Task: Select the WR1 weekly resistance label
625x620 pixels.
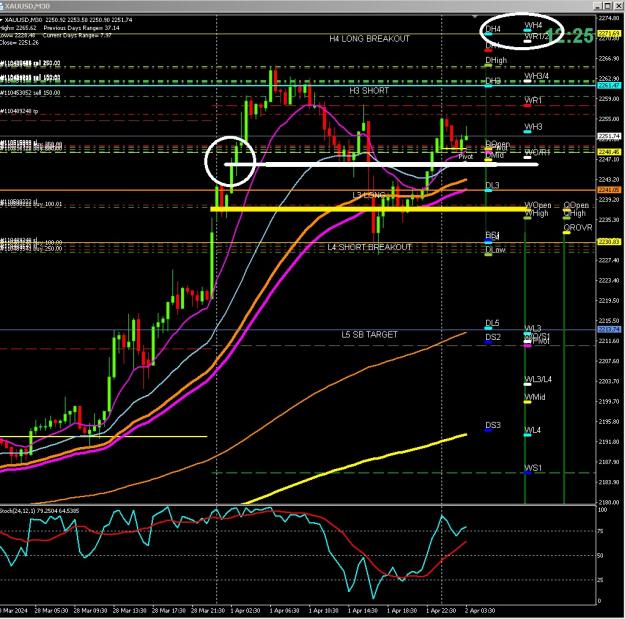Action: (533, 100)
